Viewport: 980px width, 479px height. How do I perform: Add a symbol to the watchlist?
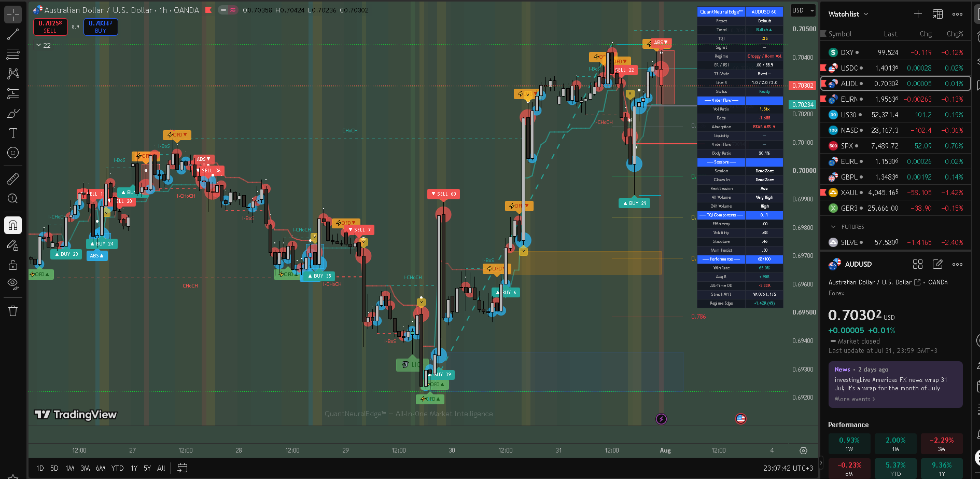918,14
